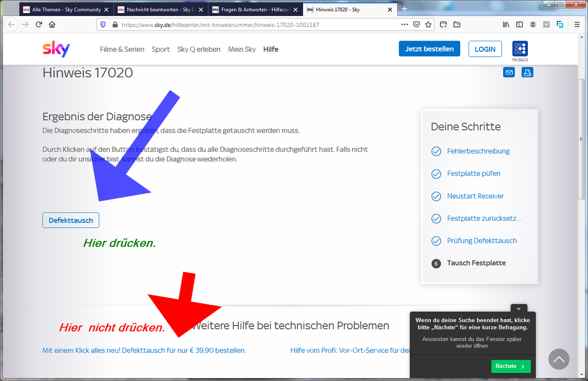The width and height of the screenshot is (588, 381).
Task: Bookmark this page with star icon
Action: [x=428, y=25]
